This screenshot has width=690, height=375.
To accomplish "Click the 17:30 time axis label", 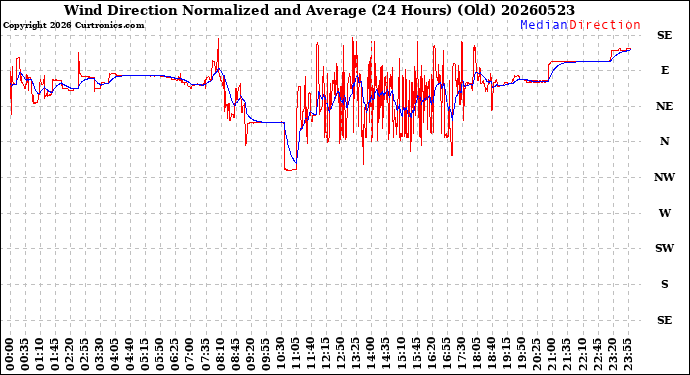I will click(462, 354).
